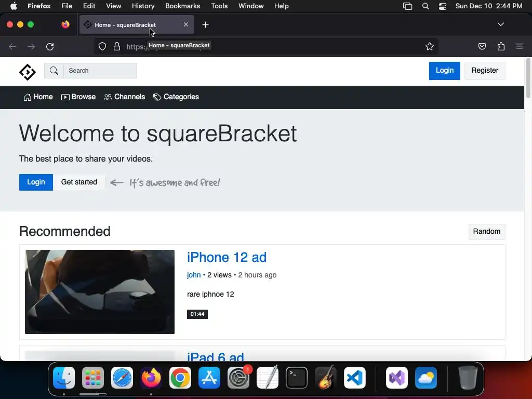
Task: Open the Channels section
Action: click(125, 97)
